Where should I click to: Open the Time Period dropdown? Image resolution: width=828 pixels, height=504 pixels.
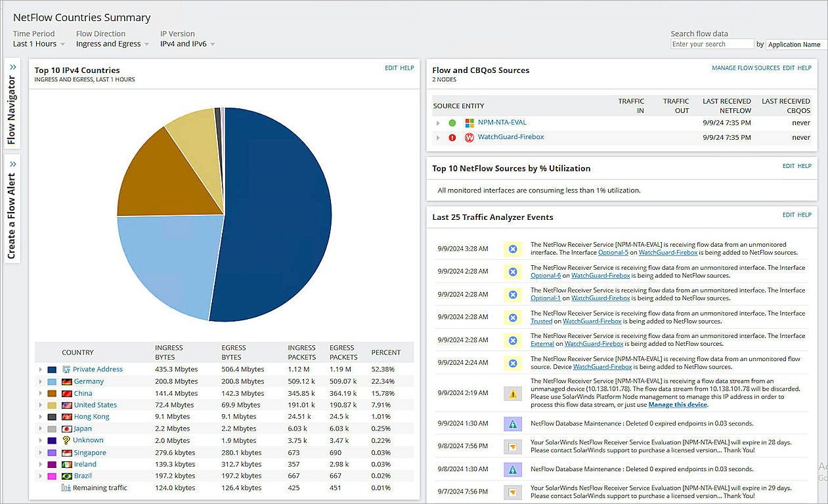tap(37, 43)
